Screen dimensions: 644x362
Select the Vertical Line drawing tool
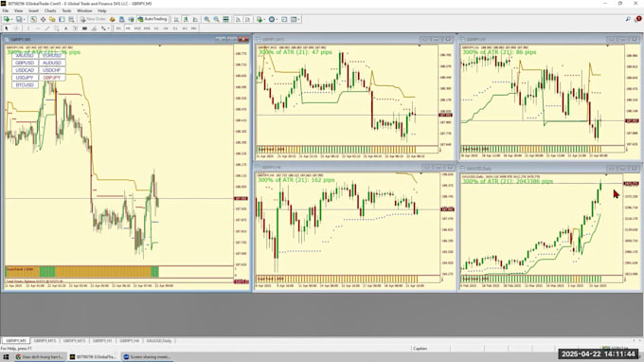click(x=27, y=28)
